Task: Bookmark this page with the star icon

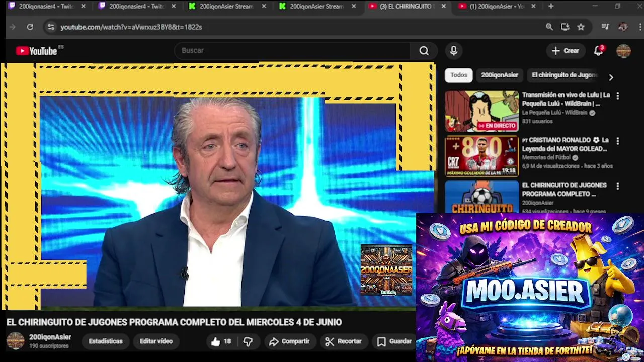Action: [581, 27]
